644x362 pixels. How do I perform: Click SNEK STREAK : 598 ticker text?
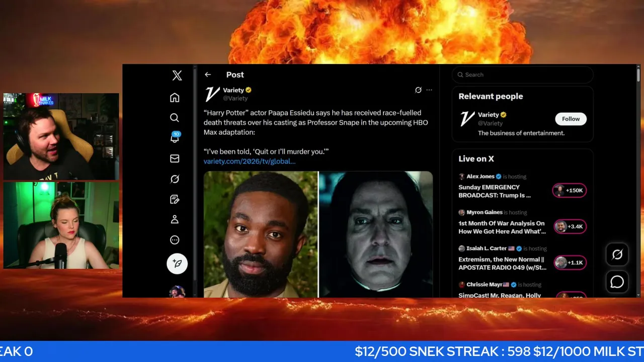point(470,351)
